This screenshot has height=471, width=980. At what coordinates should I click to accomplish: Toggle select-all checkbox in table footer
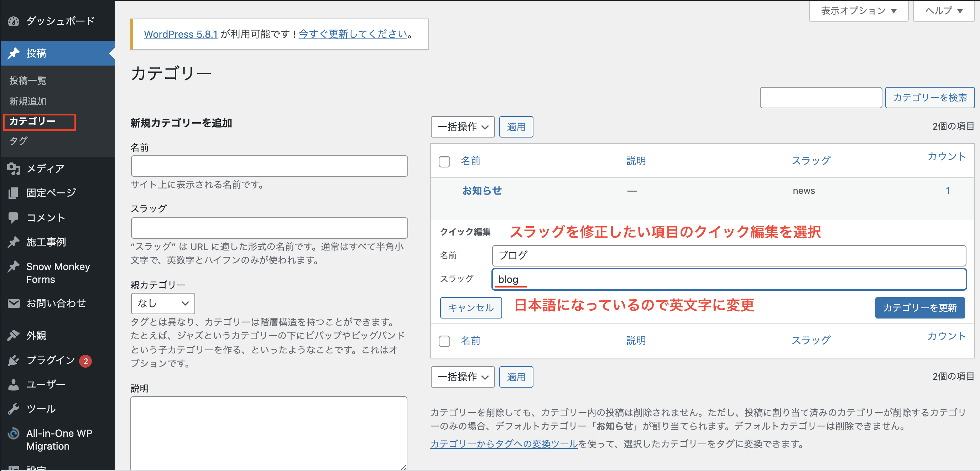click(x=444, y=341)
